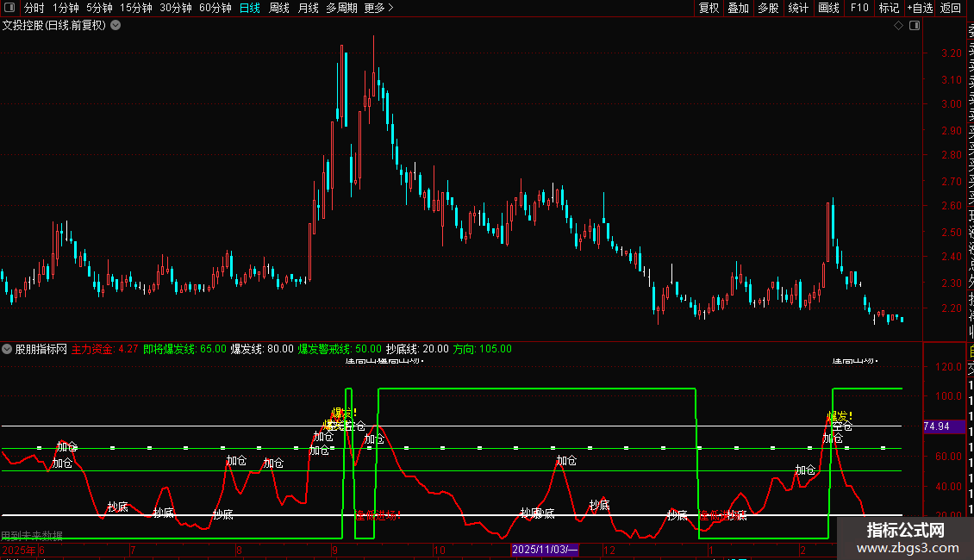Open the 统计 statistics tool
Image resolution: width=974 pixels, height=560 pixels.
tap(798, 8)
